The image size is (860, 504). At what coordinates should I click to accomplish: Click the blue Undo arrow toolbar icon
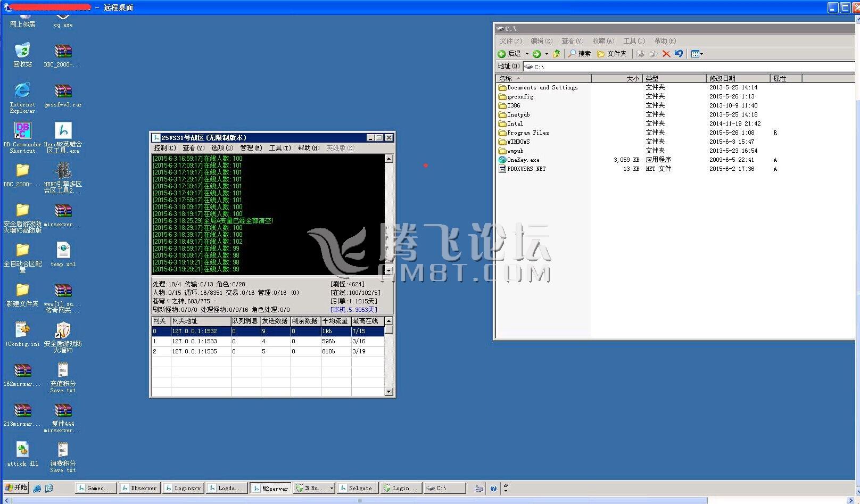[679, 54]
